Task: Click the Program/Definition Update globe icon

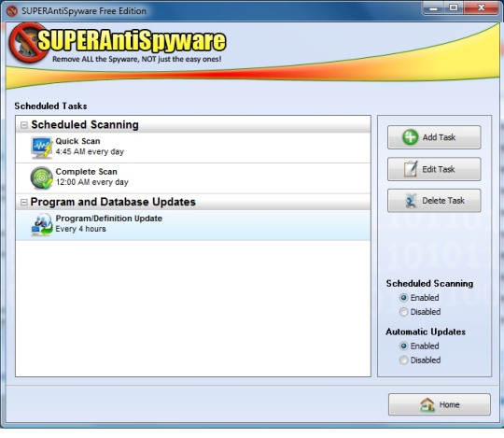Action: [x=42, y=224]
